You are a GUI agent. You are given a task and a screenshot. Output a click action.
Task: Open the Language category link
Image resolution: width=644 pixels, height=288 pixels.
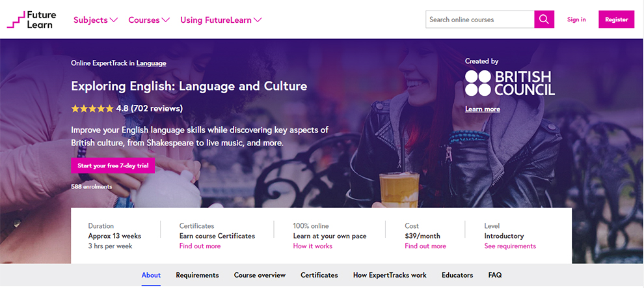click(x=151, y=63)
